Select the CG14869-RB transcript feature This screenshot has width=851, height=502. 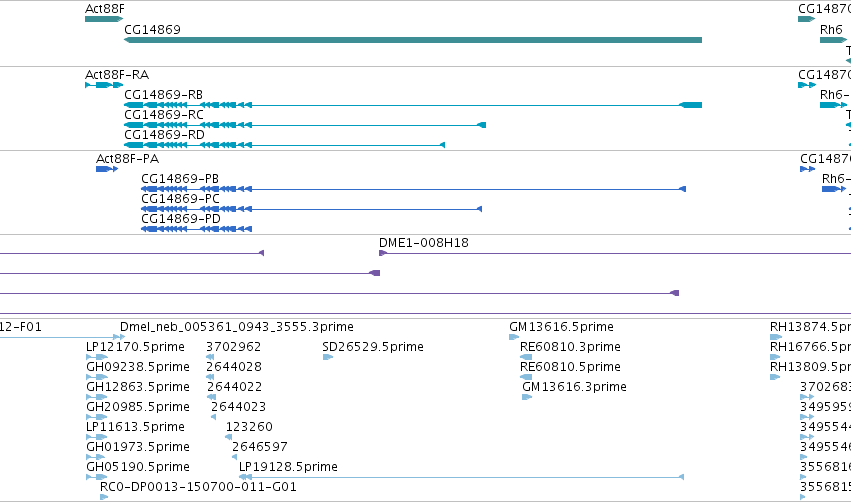point(413,105)
